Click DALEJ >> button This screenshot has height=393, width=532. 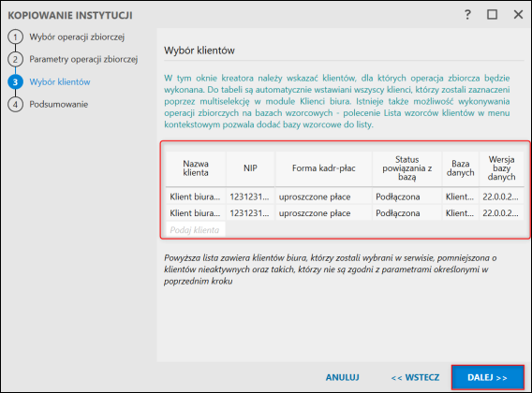(x=488, y=377)
